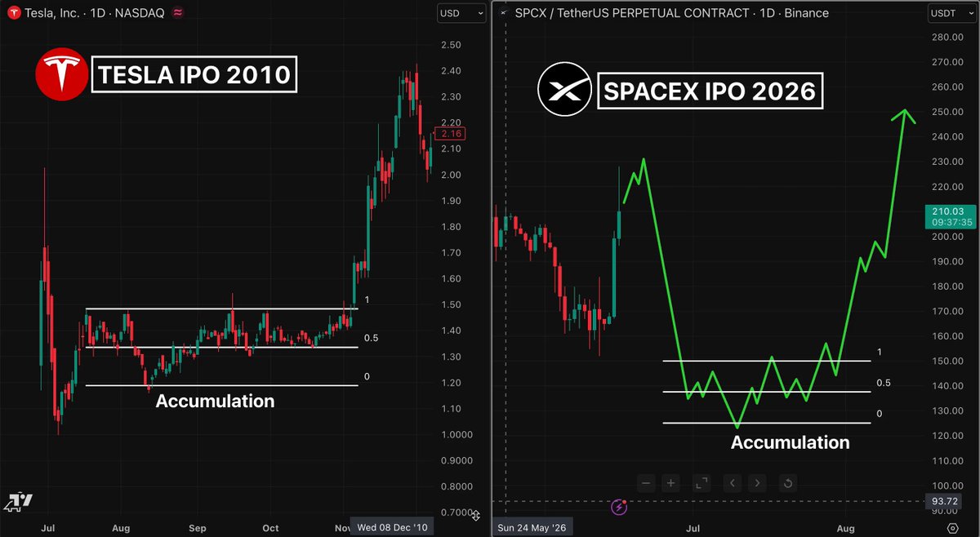Click the purple lightning event icon

[619, 508]
